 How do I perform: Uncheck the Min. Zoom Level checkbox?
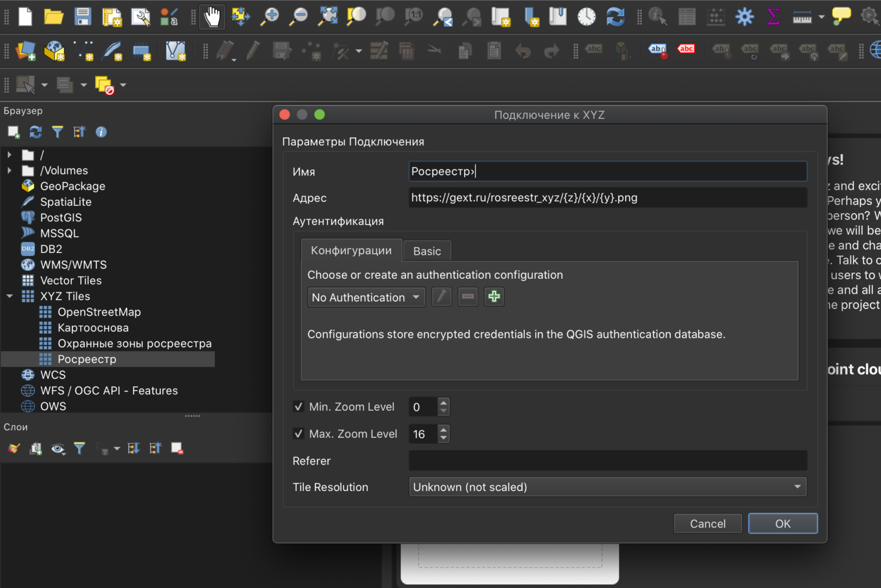coord(298,407)
